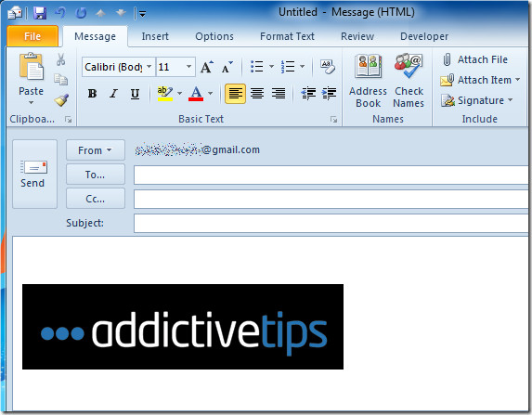Click the blurred @gmail.com sender address
The width and height of the screenshot is (532, 415).
[x=198, y=149]
